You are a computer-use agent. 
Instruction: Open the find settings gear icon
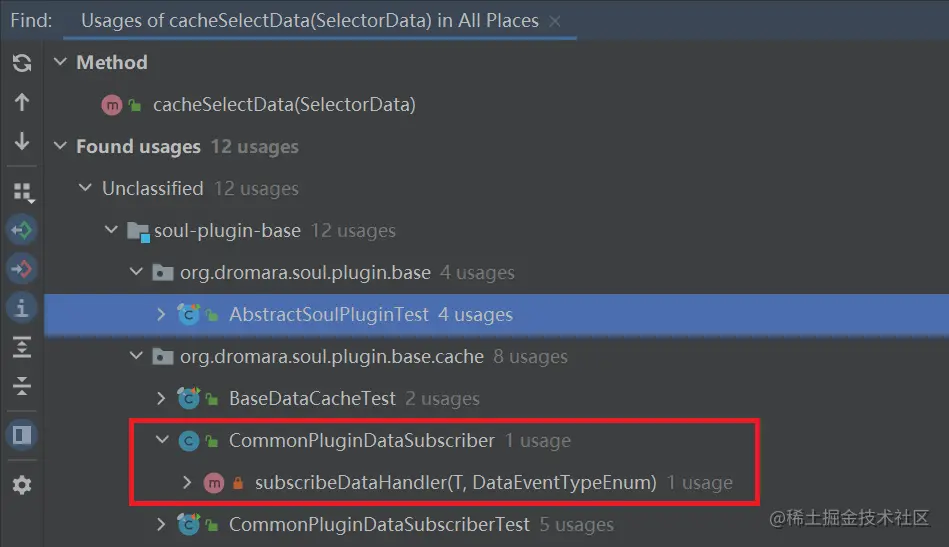(21, 485)
